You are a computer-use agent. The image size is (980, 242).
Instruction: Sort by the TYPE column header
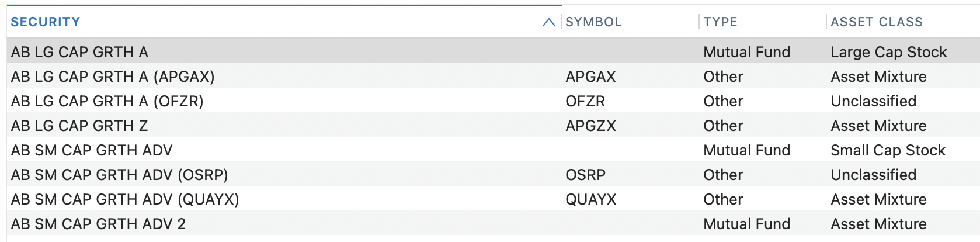pos(720,22)
